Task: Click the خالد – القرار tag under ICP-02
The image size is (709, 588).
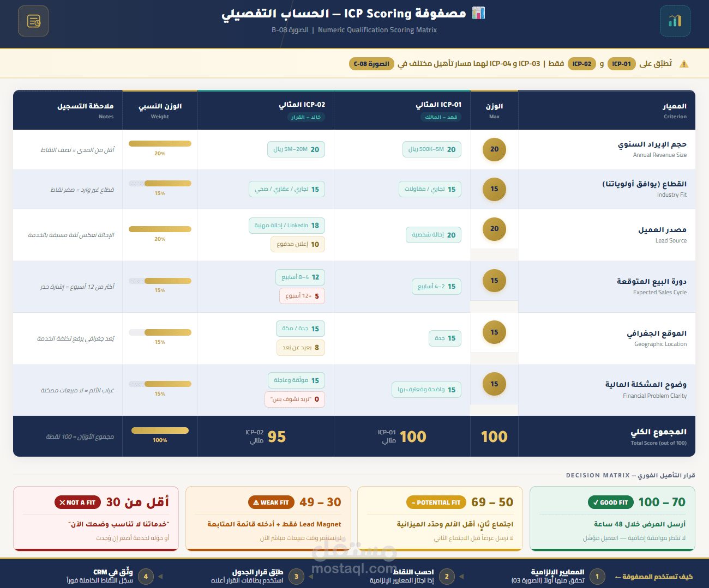Action: tap(306, 117)
